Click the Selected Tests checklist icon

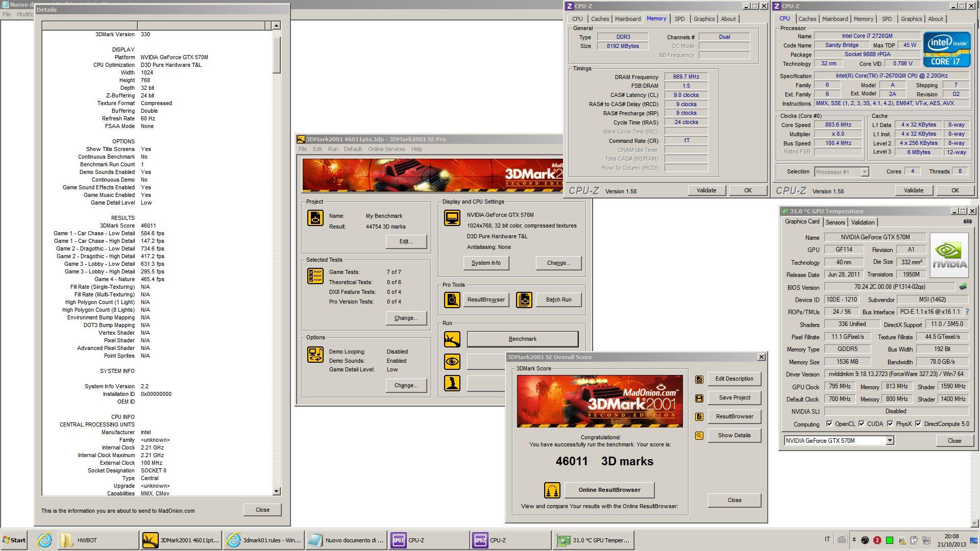(315, 276)
